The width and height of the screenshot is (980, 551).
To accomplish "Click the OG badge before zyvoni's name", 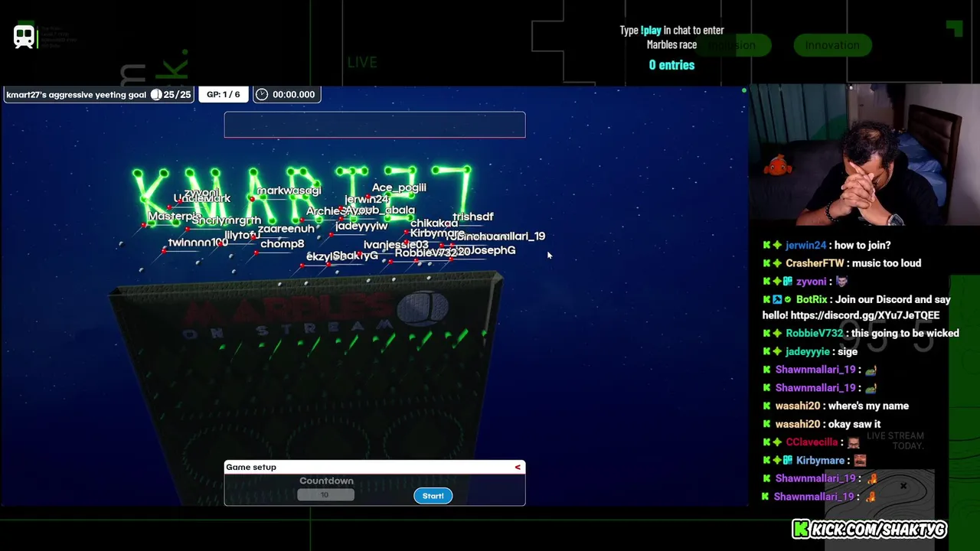I will pos(788,282).
